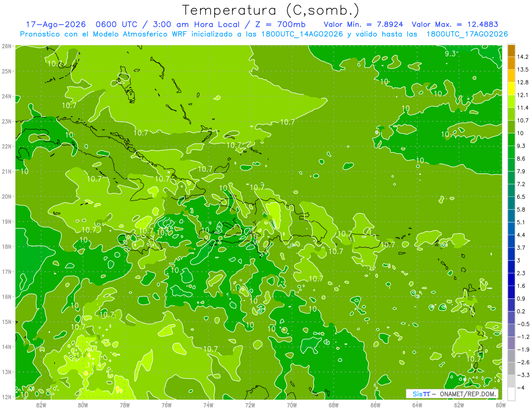Click the 76W longitude axis label
This screenshot has width=532, height=411.
click(x=167, y=405)
